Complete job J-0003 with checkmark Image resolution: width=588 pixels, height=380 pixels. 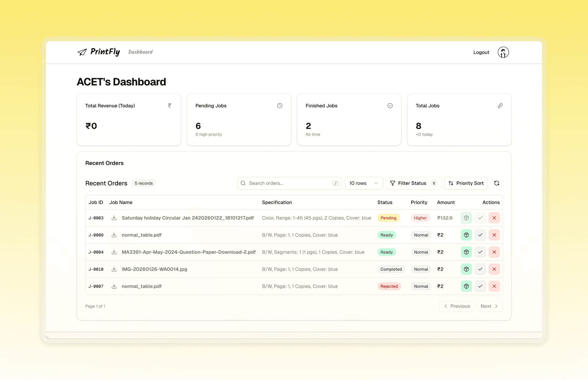[480, 218]
